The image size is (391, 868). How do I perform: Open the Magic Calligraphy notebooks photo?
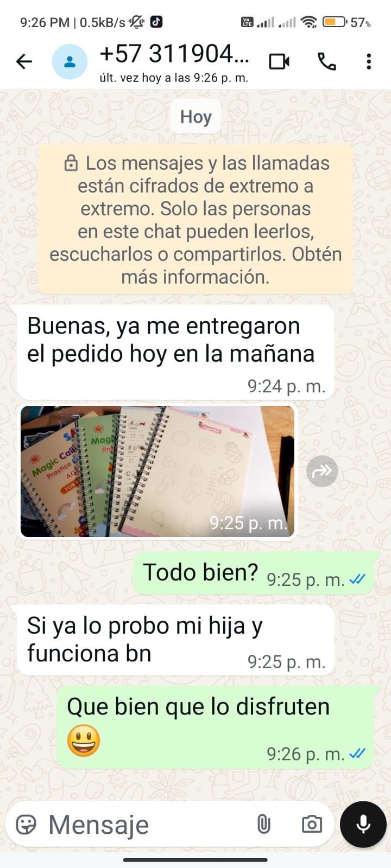coord(157,471)
